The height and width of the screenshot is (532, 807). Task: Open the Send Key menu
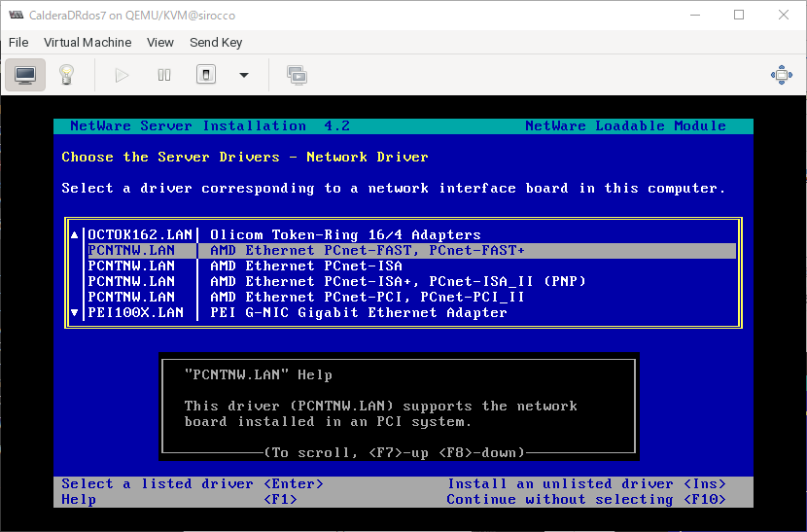coord(216,42)
